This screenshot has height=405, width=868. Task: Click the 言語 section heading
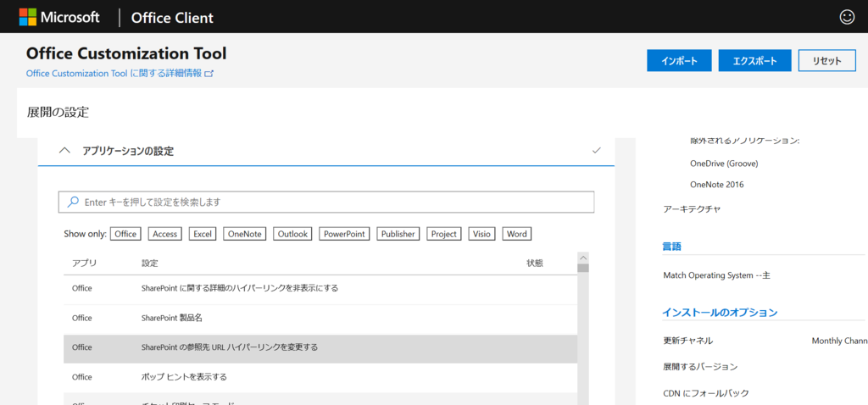[672, 247]
